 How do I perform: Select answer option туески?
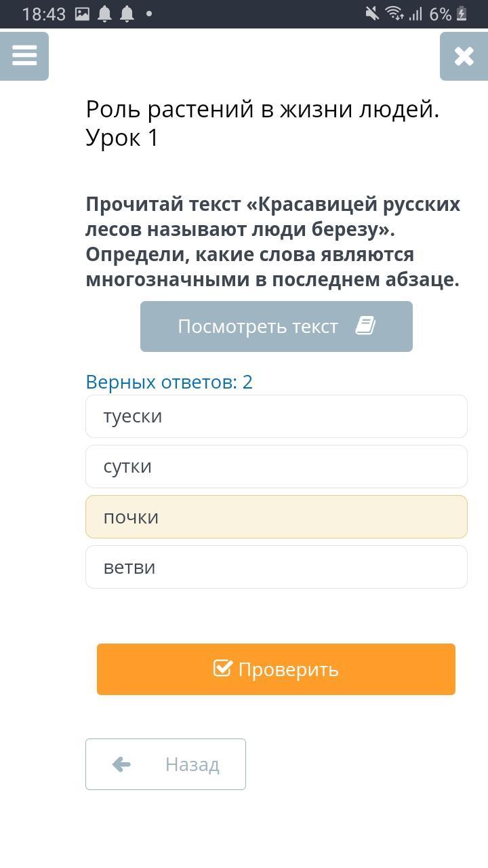(276, 416)
